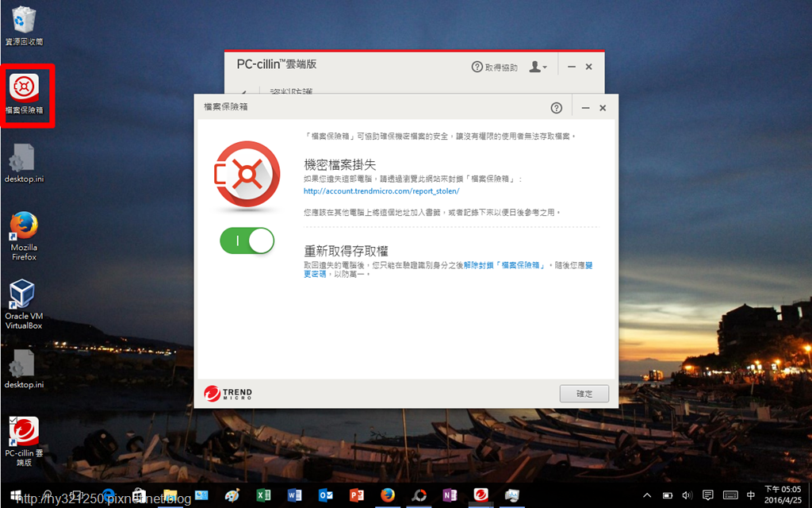Click the battery icon in the tray

coord(668,495)
